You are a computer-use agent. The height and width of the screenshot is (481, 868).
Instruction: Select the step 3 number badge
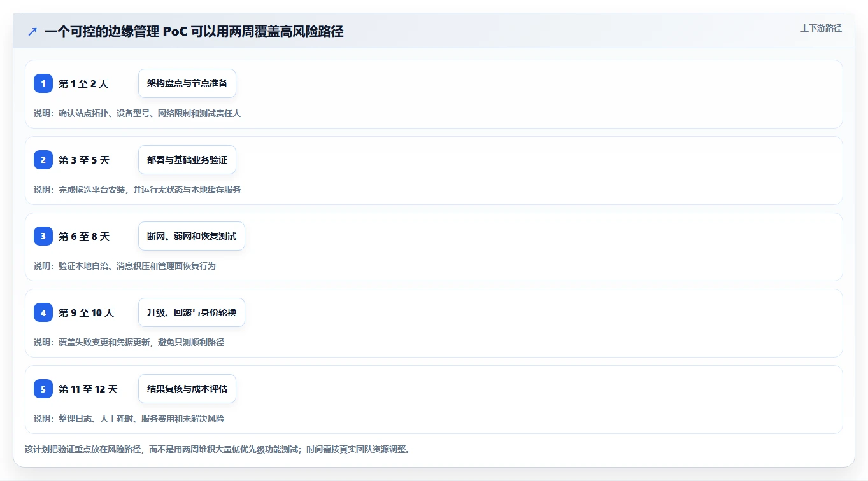(43, 236)
